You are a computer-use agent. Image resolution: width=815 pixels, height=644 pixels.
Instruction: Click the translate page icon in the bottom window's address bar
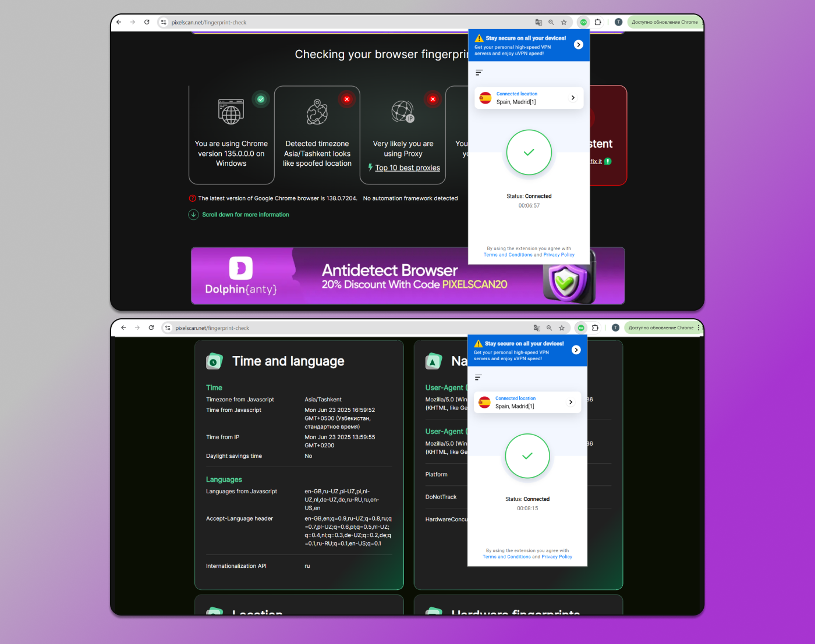[537, 328]
